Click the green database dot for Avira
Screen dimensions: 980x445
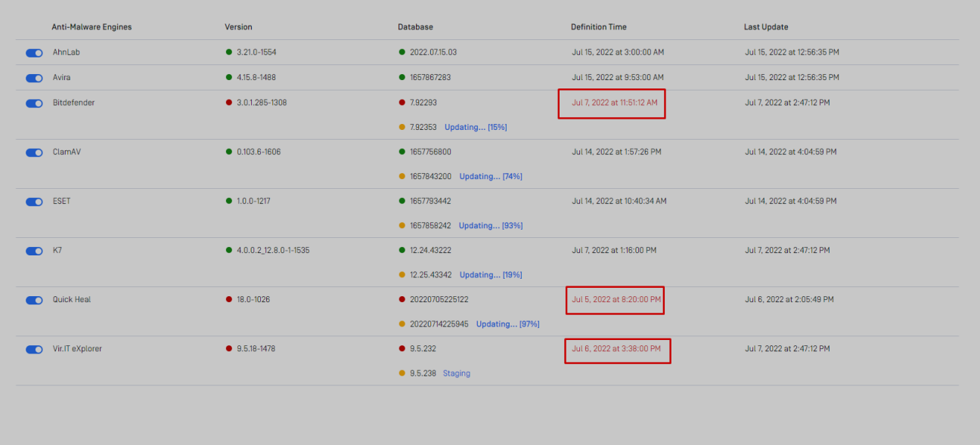tap(402, 77)
